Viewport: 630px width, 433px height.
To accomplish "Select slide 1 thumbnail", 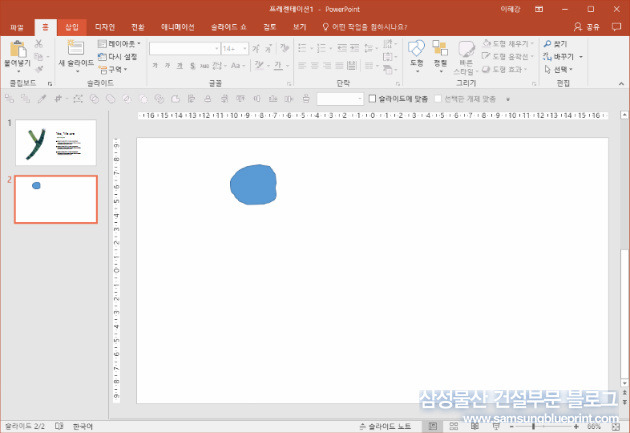I will [56, 143].
